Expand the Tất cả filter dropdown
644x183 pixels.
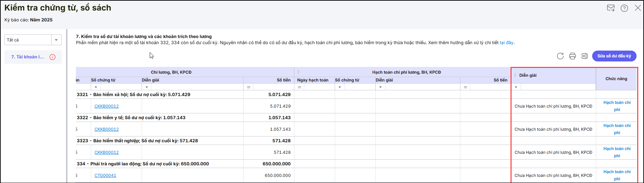point(56,40)
